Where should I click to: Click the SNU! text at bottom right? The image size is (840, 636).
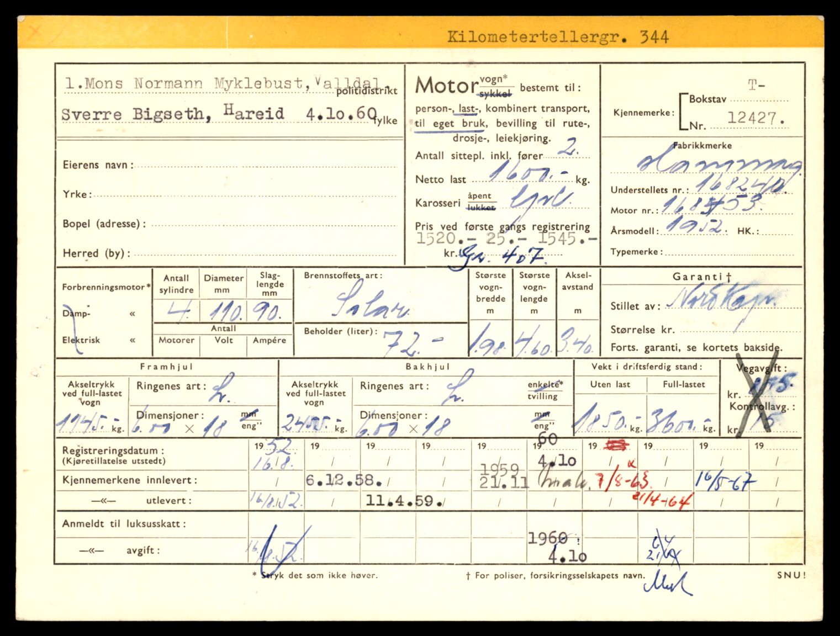[x=791, y=575]
